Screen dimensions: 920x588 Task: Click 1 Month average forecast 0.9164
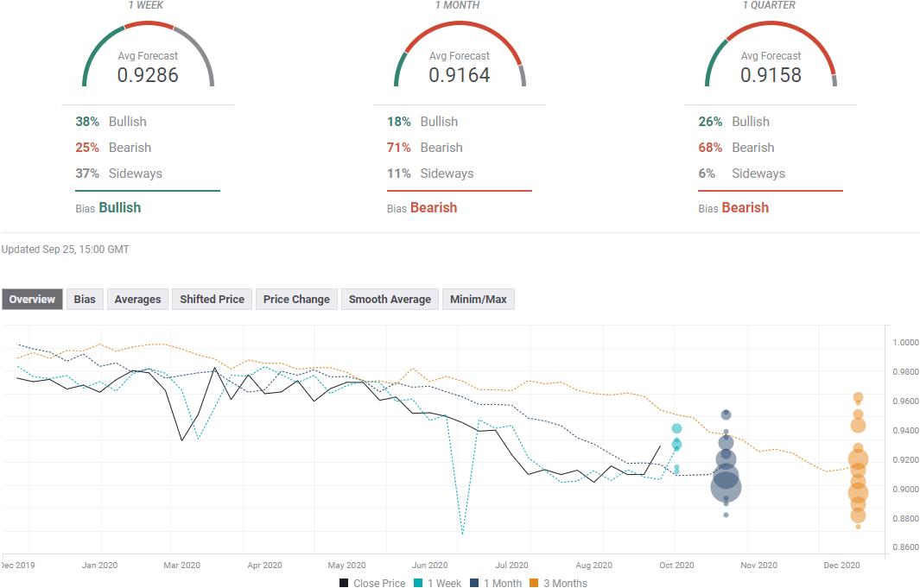pyautogui.click(x=460, y=75)
